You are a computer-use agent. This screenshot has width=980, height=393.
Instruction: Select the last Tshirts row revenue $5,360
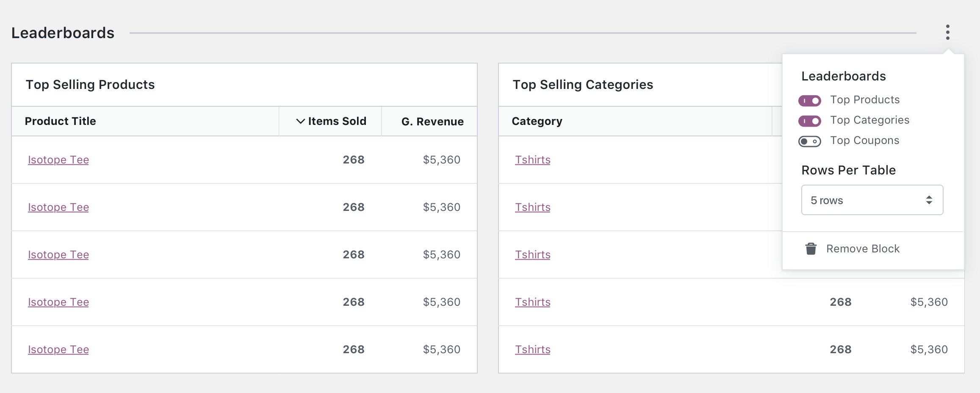tap(929, 349)
